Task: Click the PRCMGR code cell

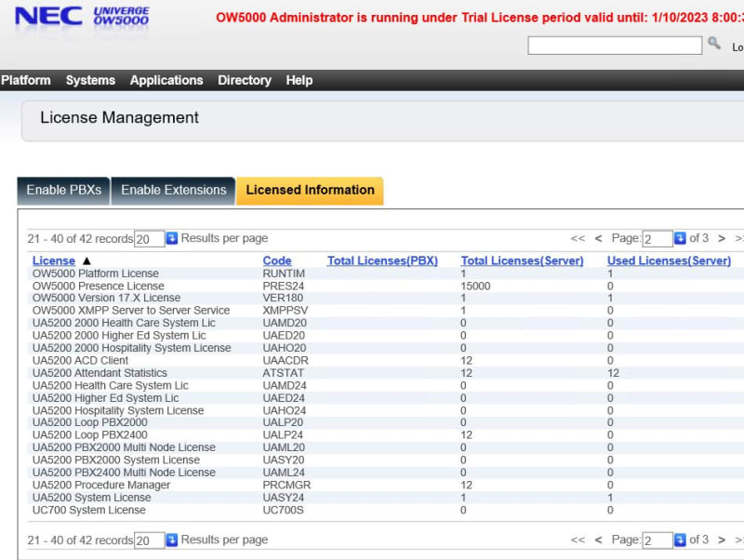Action: pyautogui.click(x=286, y=485)
